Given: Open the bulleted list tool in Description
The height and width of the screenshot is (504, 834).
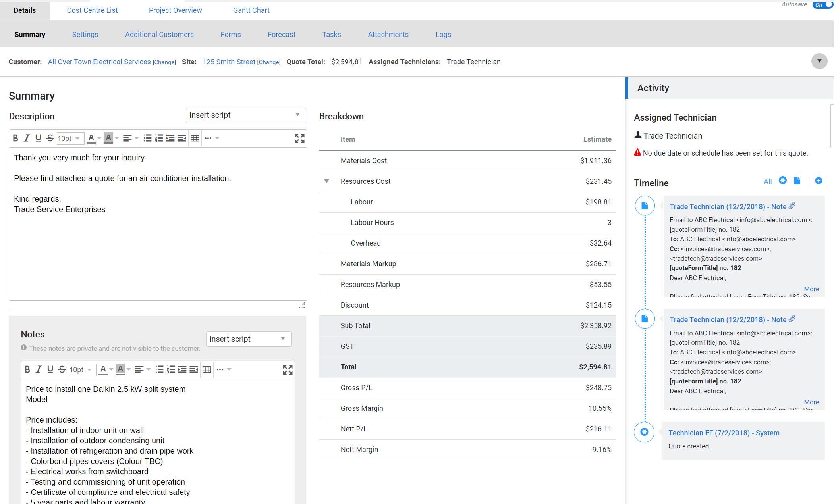Looking at the screenshot, I should tap(148, 138).
